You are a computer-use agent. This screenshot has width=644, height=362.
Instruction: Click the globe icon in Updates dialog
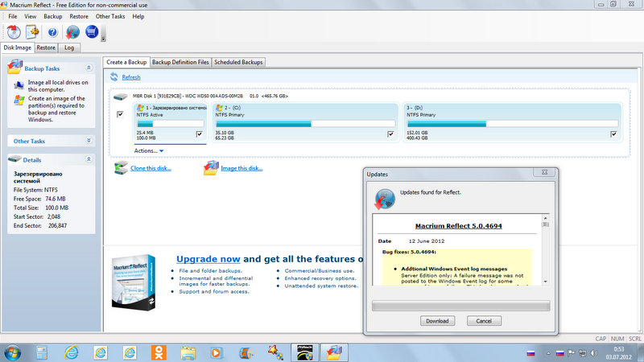[385, 199]
